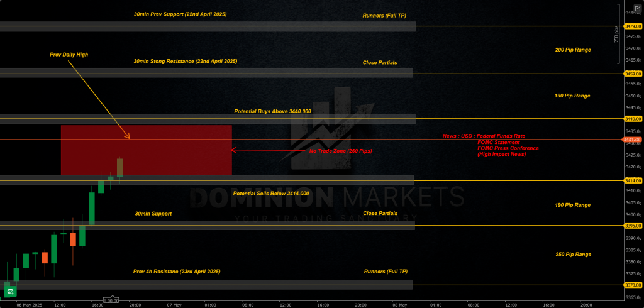Click the 3440.00 price axis tag

633,119
